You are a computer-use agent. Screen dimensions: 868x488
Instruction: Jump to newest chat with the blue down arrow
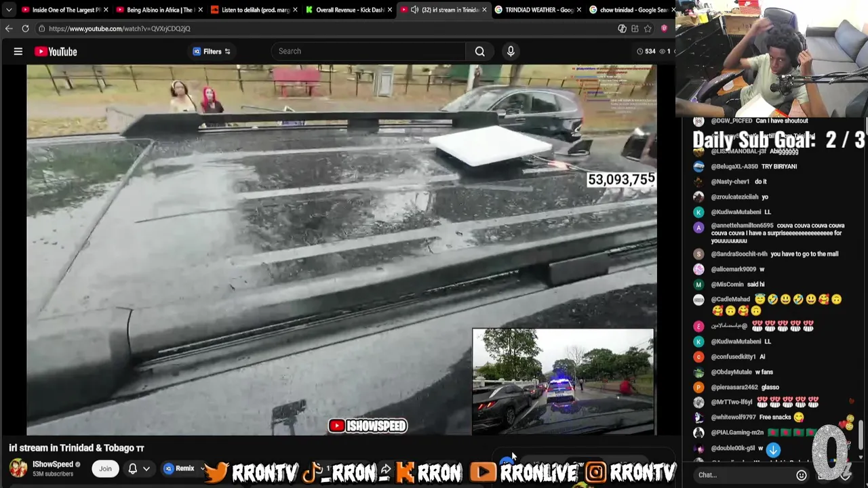click(x=773, y=449)
